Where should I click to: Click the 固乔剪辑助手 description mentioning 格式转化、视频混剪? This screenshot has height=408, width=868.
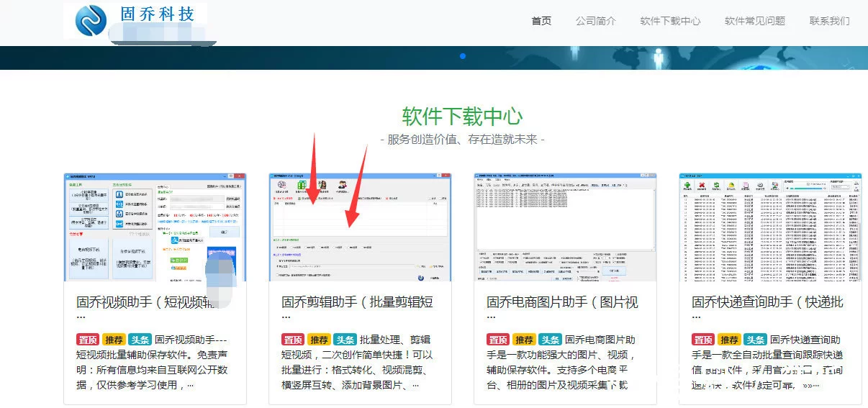(x=357, y=362)
